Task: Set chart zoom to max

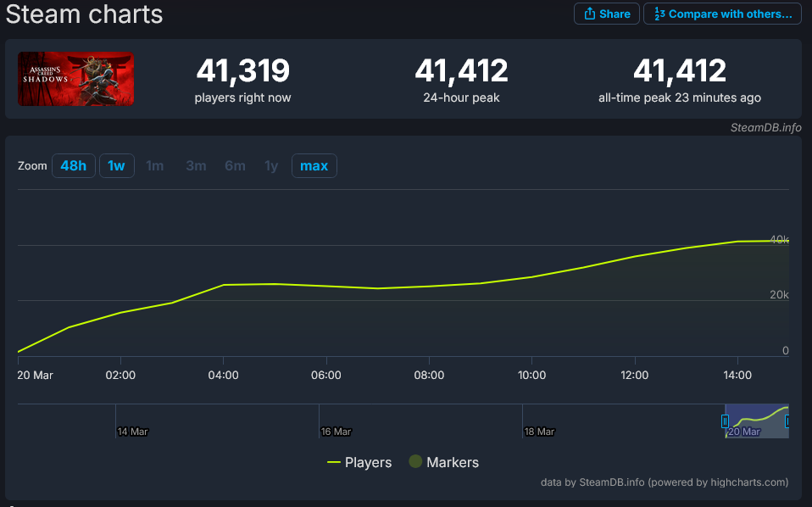Action: tap(314, 165)
